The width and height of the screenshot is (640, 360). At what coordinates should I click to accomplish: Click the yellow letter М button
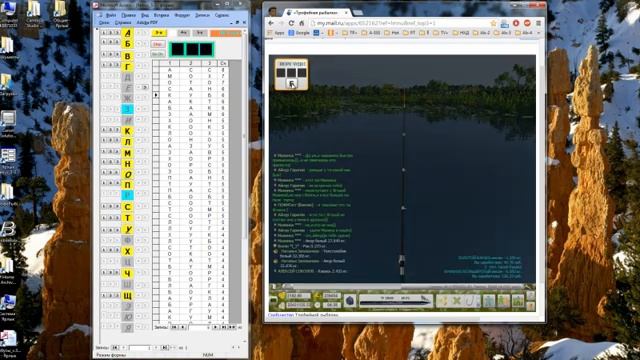coord(128,153)
